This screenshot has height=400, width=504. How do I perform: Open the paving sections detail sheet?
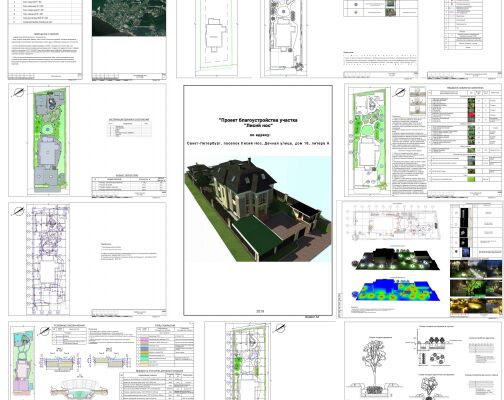pyautogui.click(x=101, y=361)
